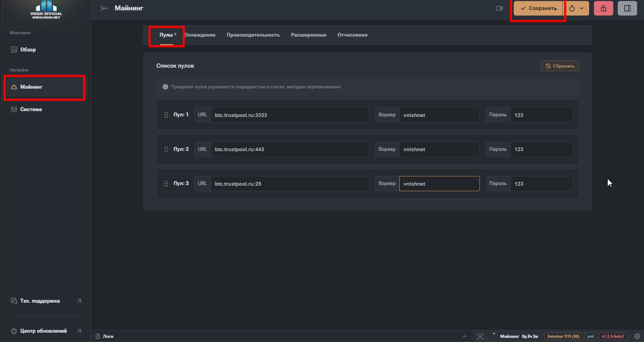Viewport: 644px width, 342px height.
Task: Click the Сохранить button
Action: tap(539, 8)
